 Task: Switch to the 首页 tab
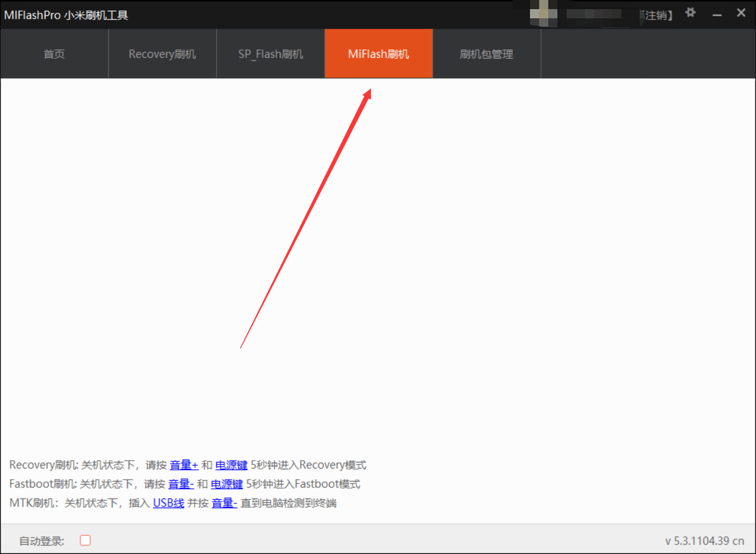point(54,54)
